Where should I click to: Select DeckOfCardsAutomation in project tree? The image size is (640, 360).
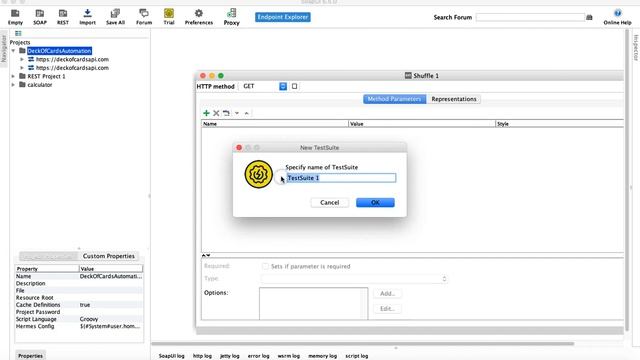point(59,51)
